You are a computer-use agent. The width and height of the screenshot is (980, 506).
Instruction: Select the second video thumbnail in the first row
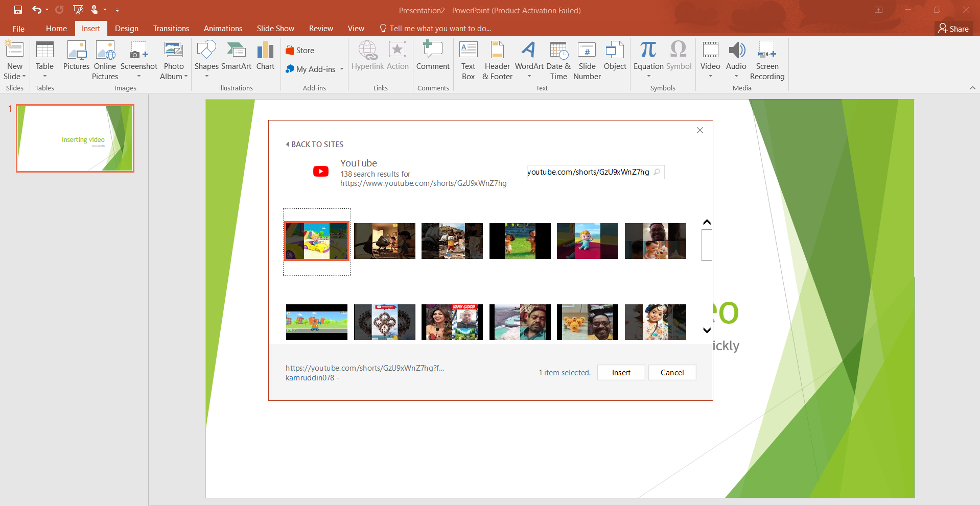[384, 241]
